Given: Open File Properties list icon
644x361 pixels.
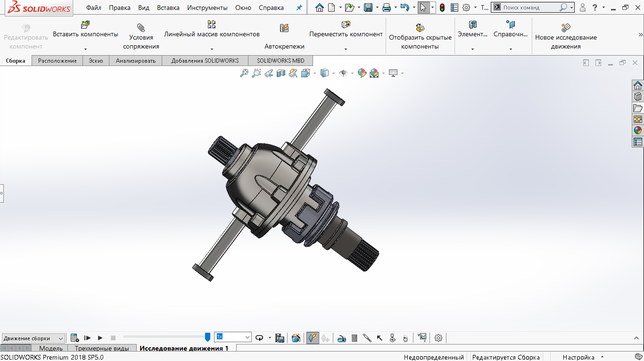Looking at the screenshot, I should [x=454, y=8].
